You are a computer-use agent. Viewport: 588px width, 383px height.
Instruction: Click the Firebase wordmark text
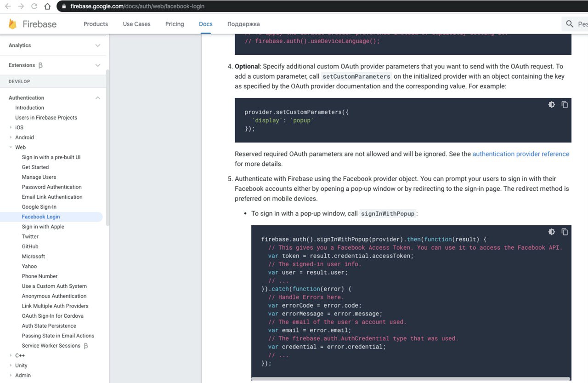(x=40, y=24)
